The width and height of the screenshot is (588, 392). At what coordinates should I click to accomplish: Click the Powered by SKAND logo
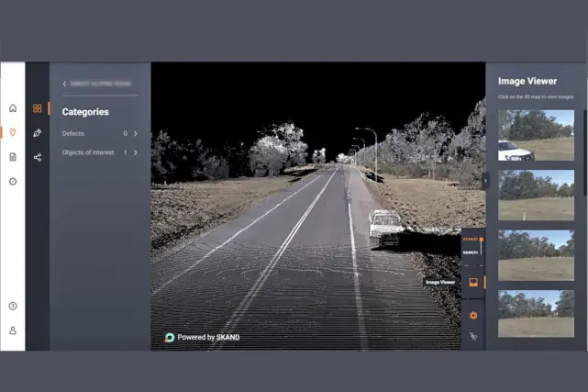pyautogui.click(x=202, y=337)
